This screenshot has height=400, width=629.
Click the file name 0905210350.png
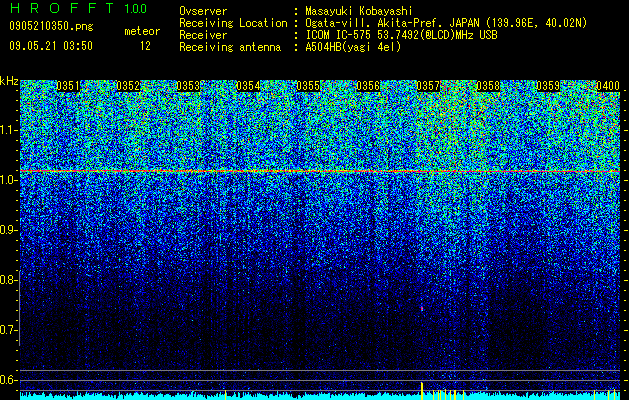51,26
